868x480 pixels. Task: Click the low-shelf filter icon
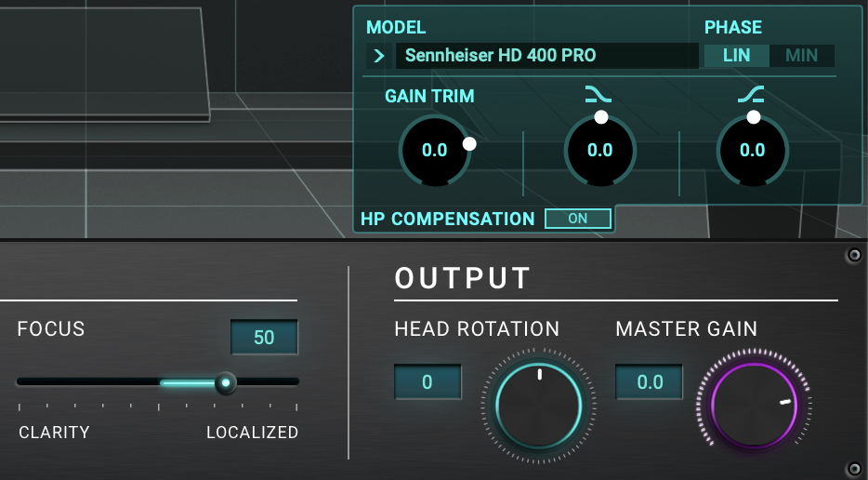tap(599, 93)
